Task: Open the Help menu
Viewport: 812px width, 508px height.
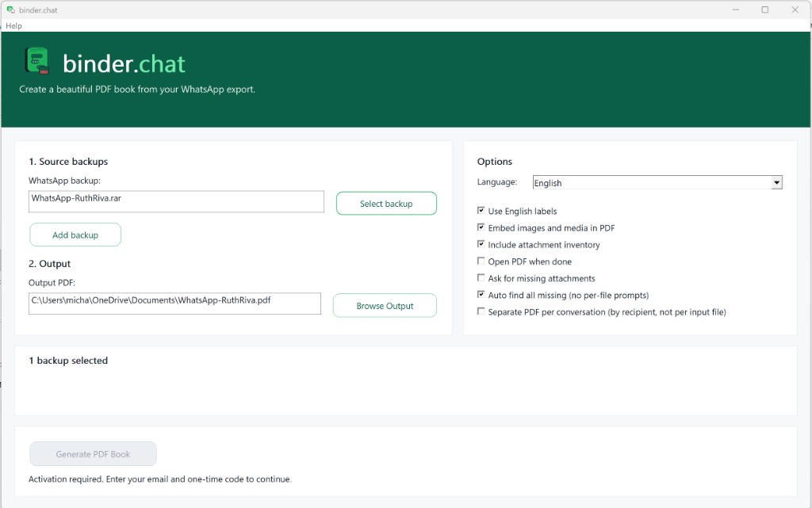Action: tap(13, 26)
